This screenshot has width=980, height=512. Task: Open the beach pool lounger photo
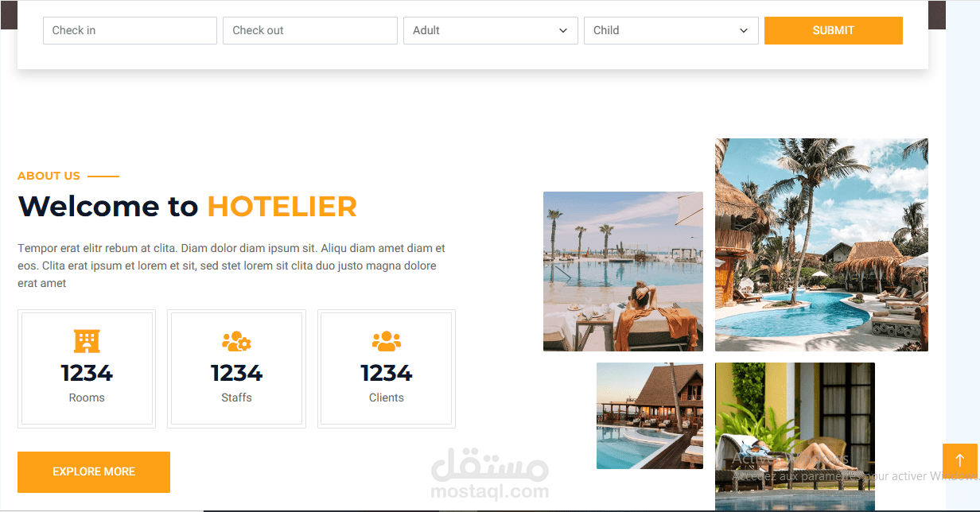pyautogui.click(x=623, y=271)
